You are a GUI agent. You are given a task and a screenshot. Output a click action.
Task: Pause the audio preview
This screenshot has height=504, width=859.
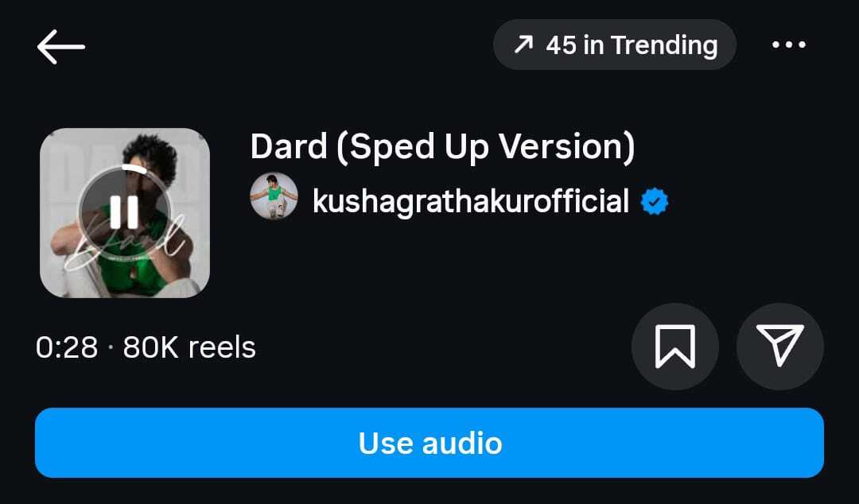(124, 212)
